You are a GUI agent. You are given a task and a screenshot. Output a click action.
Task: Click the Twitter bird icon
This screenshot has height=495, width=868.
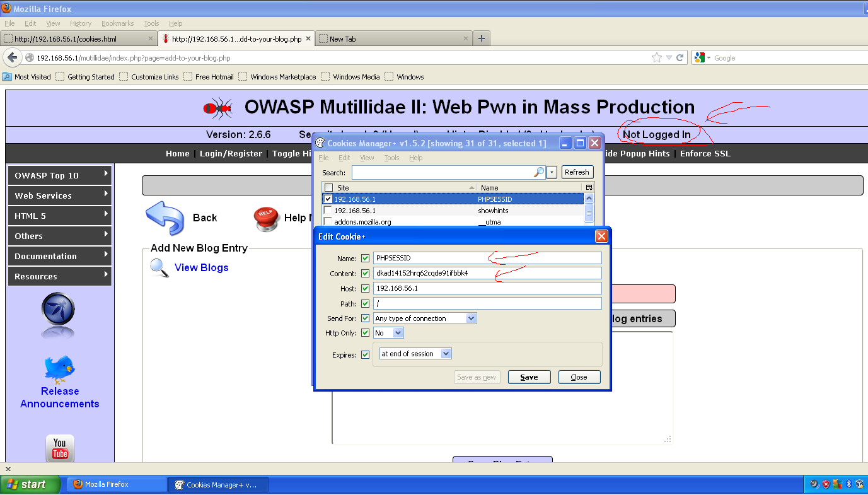point(59,369)
